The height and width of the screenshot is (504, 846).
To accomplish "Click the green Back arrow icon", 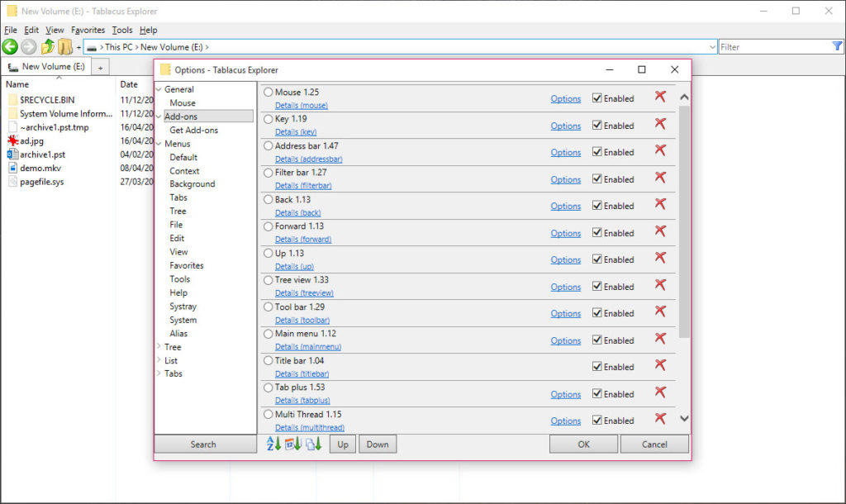I will pos(10,47).
